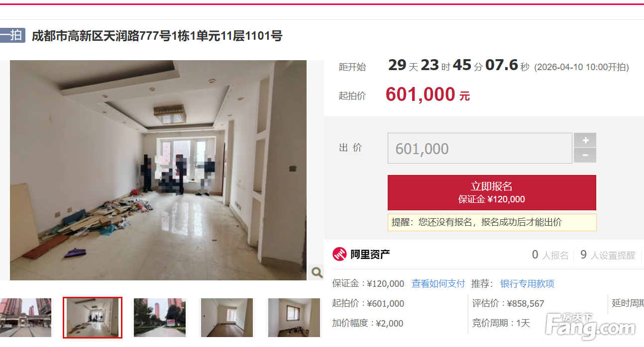Click the 阿里资产 red logo icon
The width and height of the screenshot is (644, 347).
[x=339, y=255]
